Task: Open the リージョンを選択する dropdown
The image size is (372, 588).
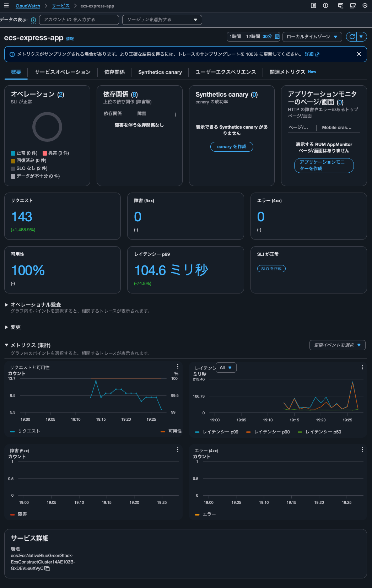Action: [x=162, y=20]
